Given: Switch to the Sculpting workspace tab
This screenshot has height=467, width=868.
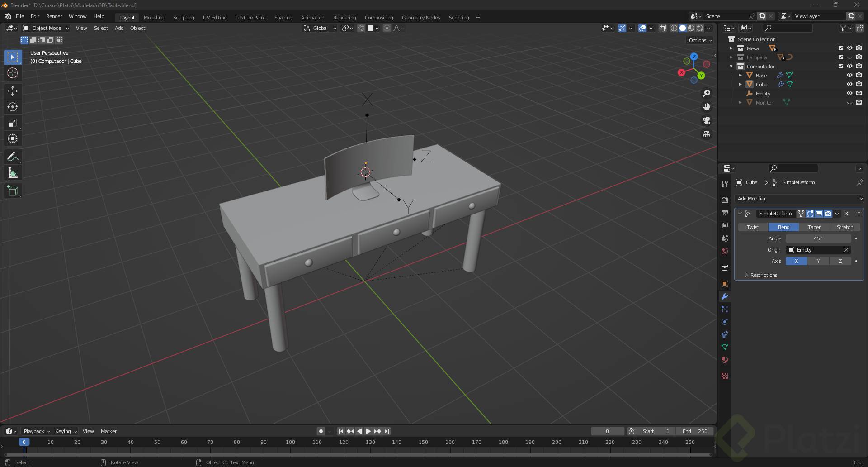Looking at the screenshot, I should 184,17.
